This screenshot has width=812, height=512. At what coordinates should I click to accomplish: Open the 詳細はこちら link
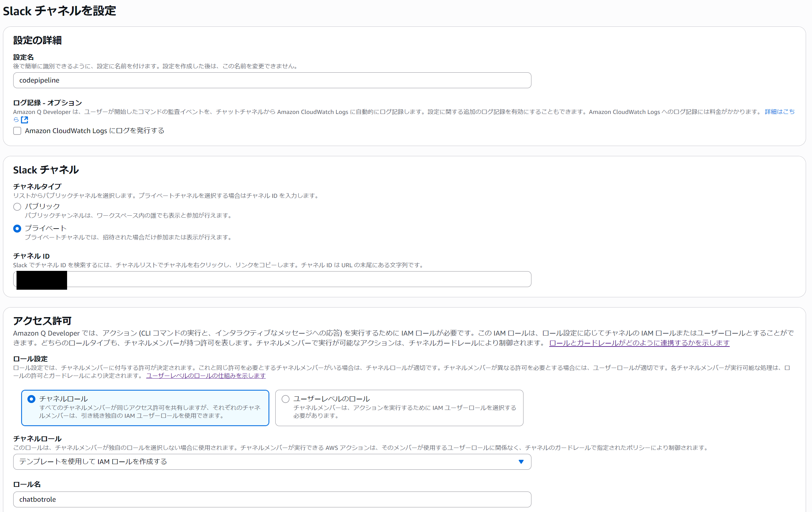pyautogui.click(x=780, y=112)
